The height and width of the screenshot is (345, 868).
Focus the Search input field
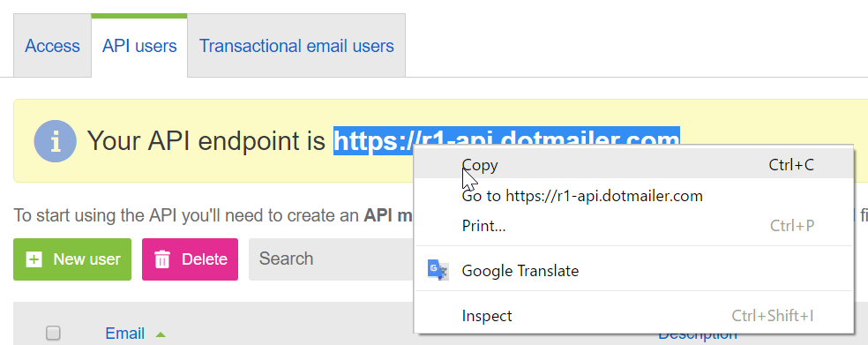click(x=331, y=259)
